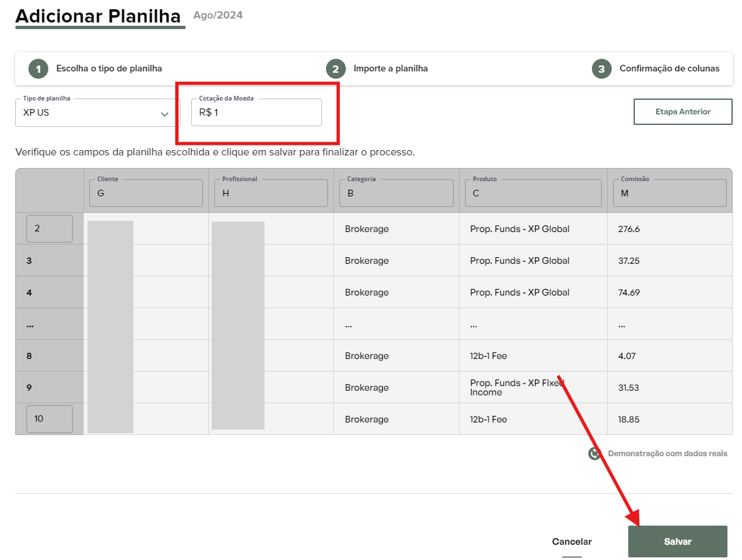Click the Cotação da Moeda field
The image size is (742, 560).
tap(257, 113)
